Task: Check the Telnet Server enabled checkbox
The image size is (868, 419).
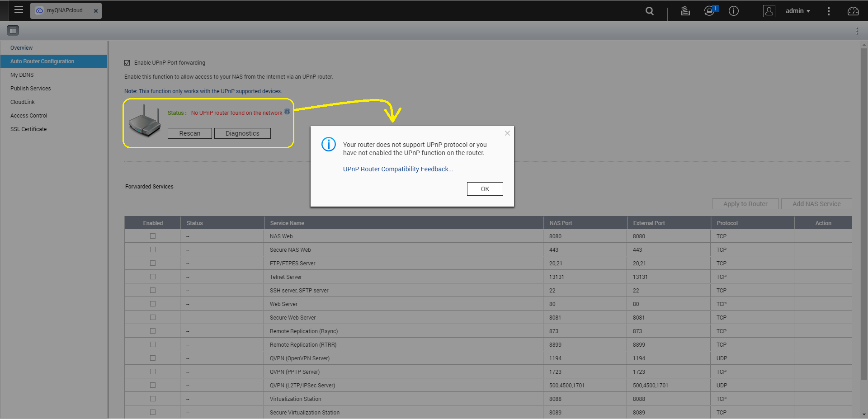Action: [152, 276]
